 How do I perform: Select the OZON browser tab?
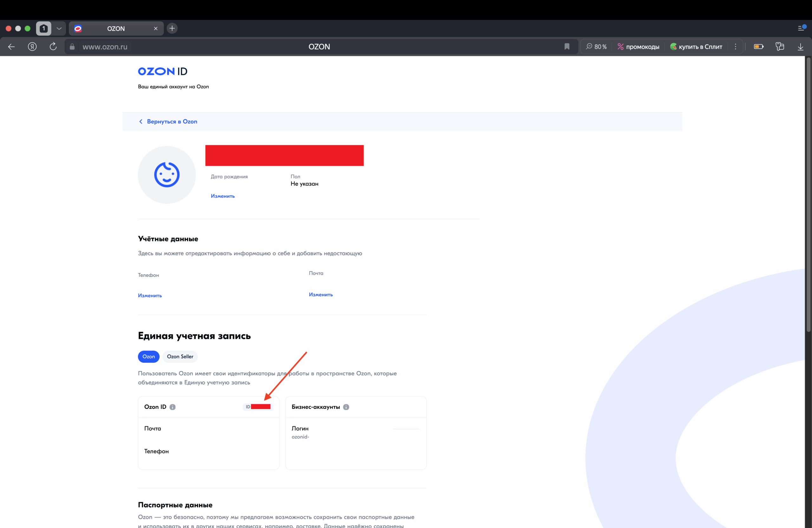click(116, 28)
